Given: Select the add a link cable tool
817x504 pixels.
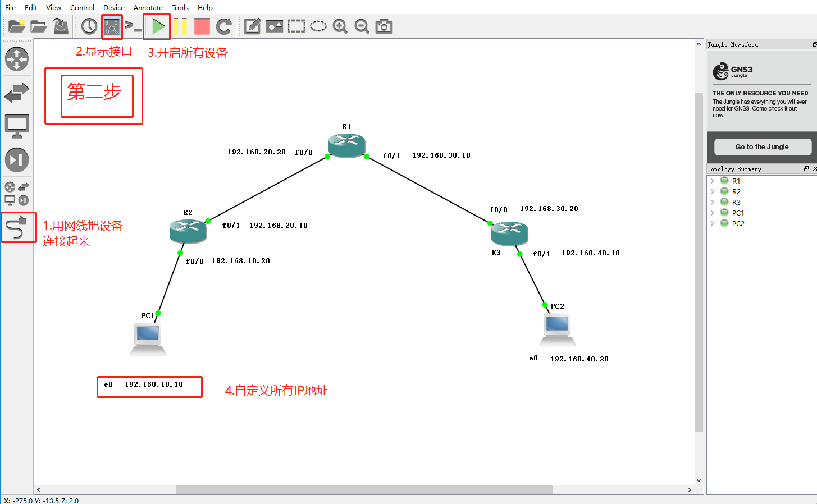Looking at the screenshot, I should tap(17, 227).
